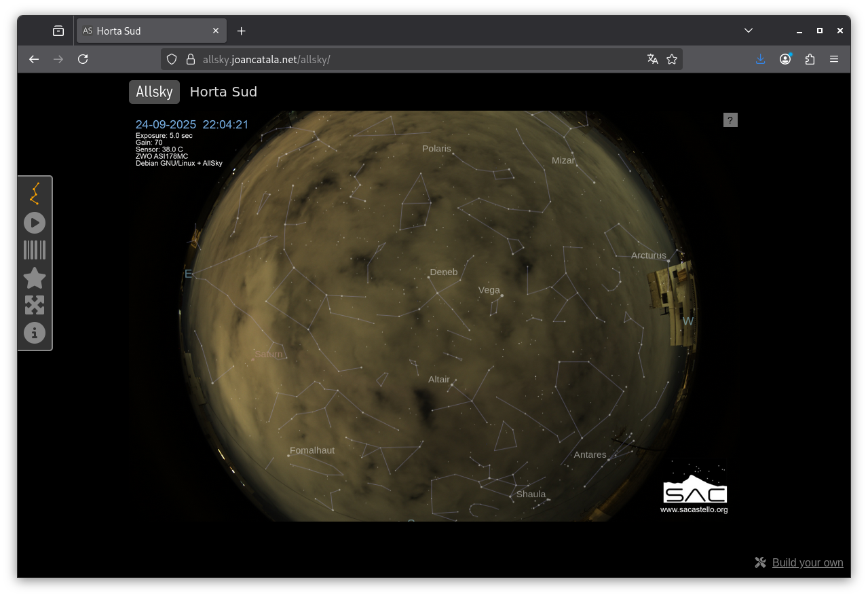The width and height of the screenshot is (868, 597).
Task: Click the address bar URL field
Action: point(407,59)
